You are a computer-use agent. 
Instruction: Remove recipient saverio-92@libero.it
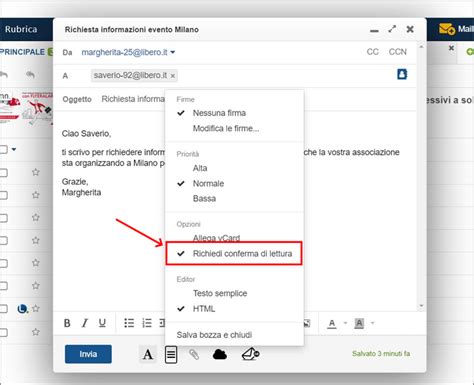173,76
